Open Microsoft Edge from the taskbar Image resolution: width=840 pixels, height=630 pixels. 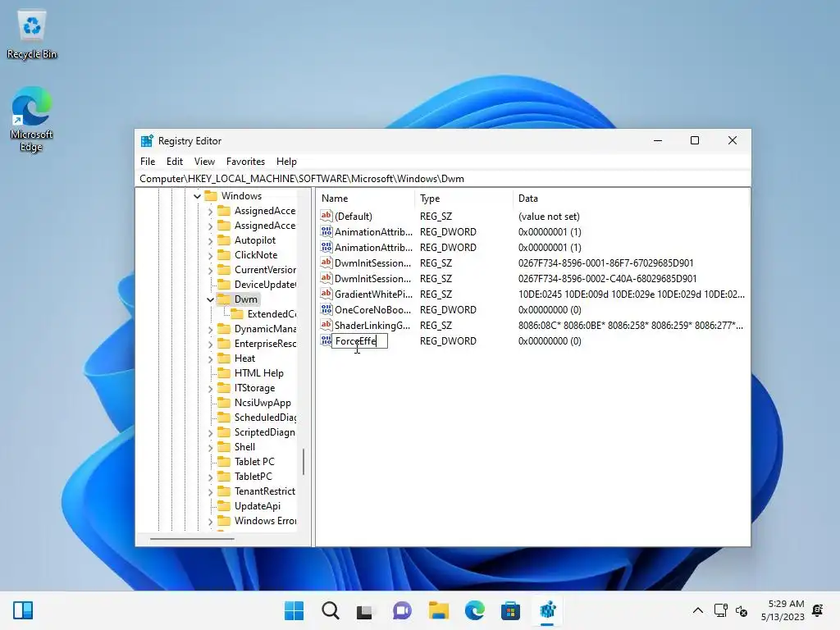pyautogui.click(x=475, y=610)
